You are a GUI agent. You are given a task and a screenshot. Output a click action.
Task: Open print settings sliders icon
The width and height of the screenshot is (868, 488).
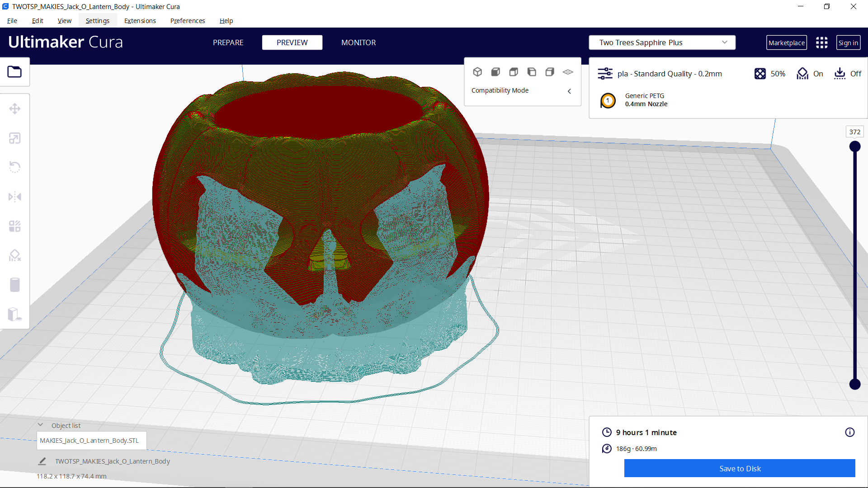pyautogui.click(x=605, y=74)
